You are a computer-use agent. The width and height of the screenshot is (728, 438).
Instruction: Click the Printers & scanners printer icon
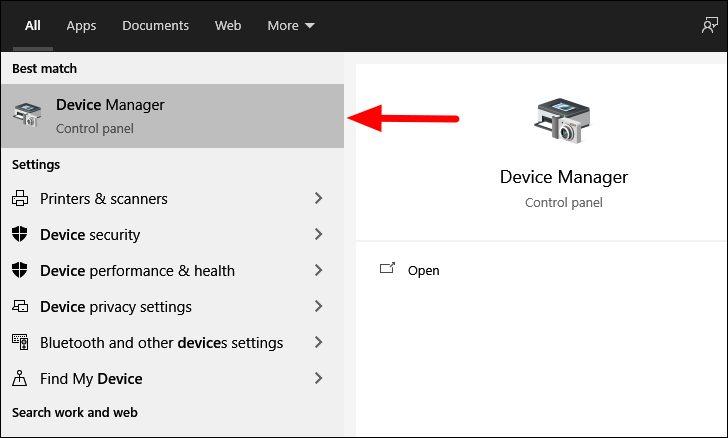coord(20,198)
